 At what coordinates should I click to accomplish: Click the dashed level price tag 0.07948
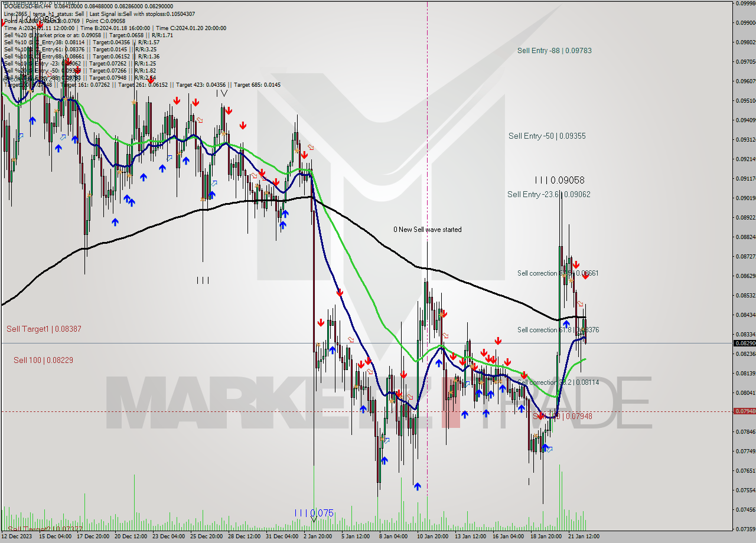tap(744, 411)
